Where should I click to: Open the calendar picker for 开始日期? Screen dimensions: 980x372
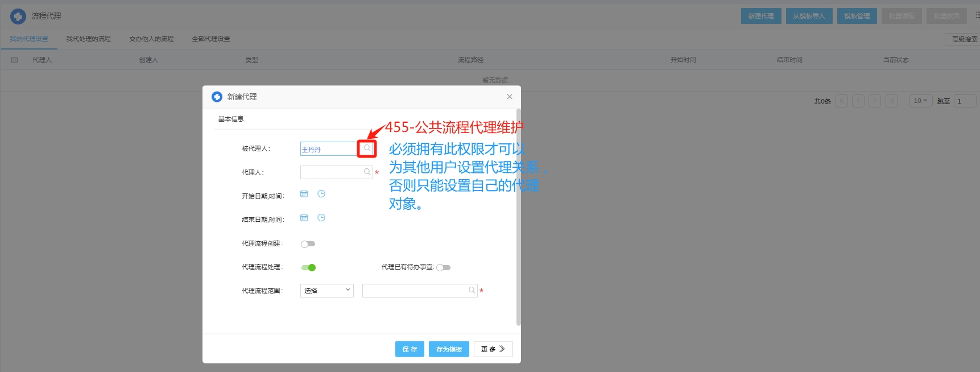304,194
